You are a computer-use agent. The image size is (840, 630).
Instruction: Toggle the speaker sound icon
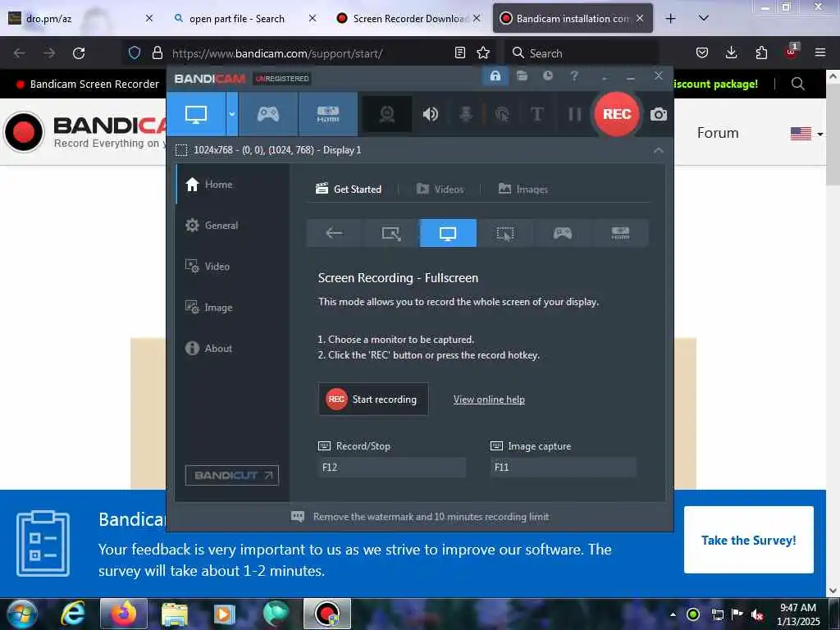[430, 114]
